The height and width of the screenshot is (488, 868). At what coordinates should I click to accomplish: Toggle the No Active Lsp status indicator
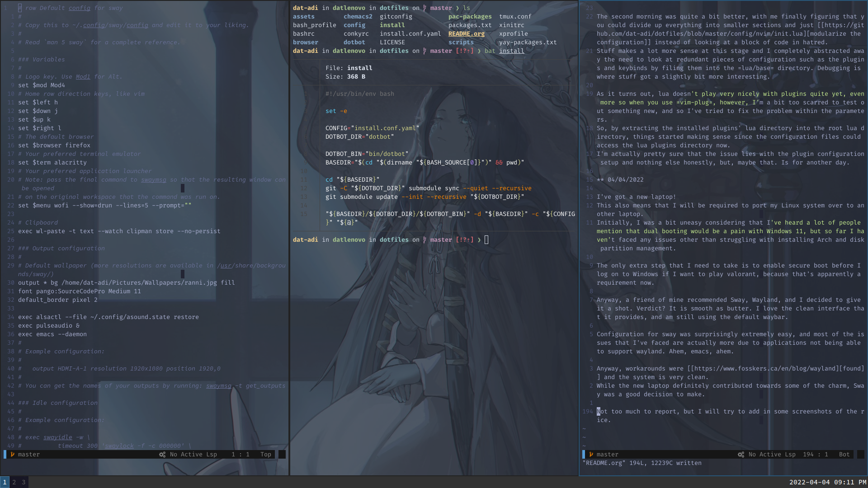click(x=190, y=455)
